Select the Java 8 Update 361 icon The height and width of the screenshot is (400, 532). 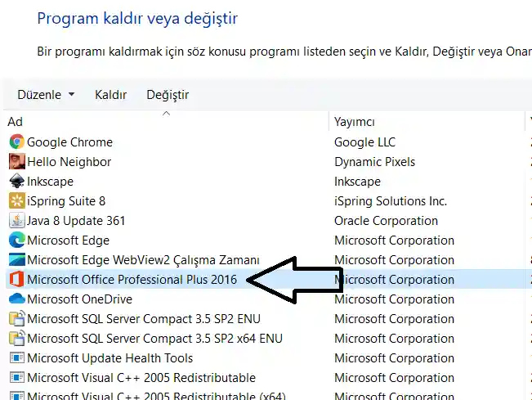click(16, 220)
